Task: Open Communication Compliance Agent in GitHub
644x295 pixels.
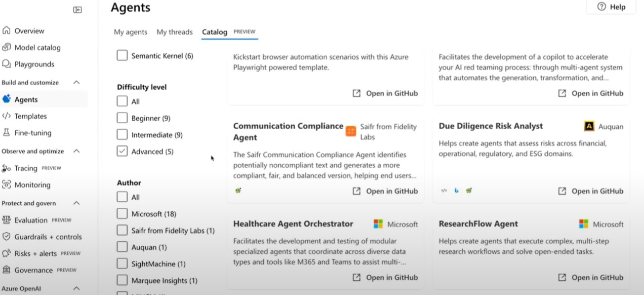Action: point(385,191)
